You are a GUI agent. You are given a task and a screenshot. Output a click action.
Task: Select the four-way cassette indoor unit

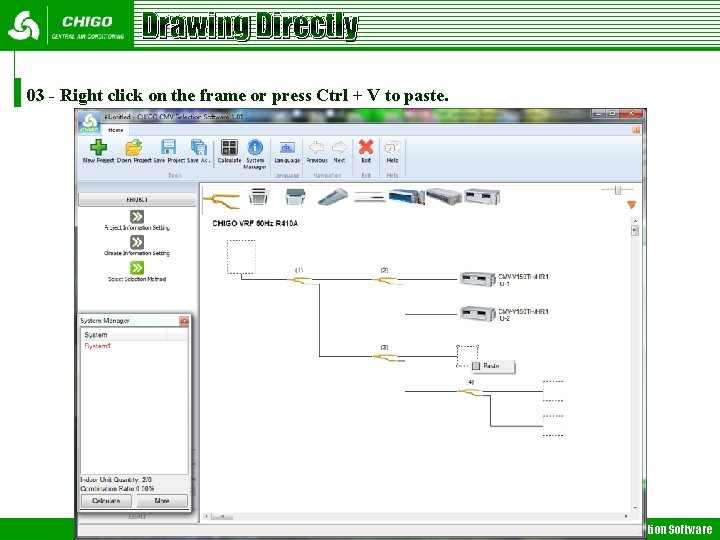click(x=295, y=196)
